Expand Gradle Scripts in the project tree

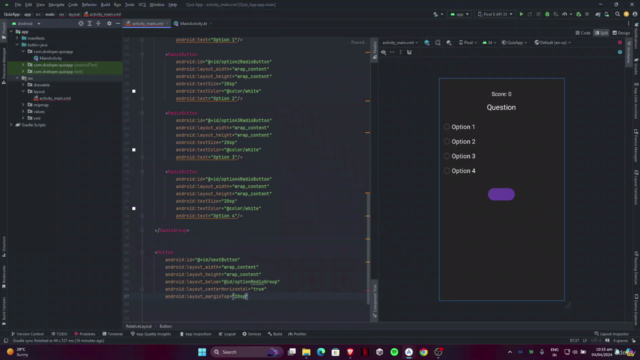pyautogui.click(x=11, y=125)
